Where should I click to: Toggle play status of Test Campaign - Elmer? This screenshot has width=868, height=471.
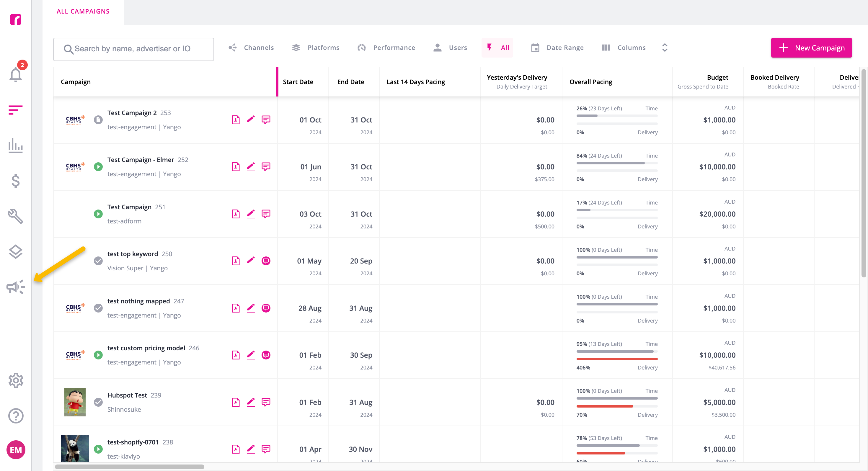[x=98, y=167]
